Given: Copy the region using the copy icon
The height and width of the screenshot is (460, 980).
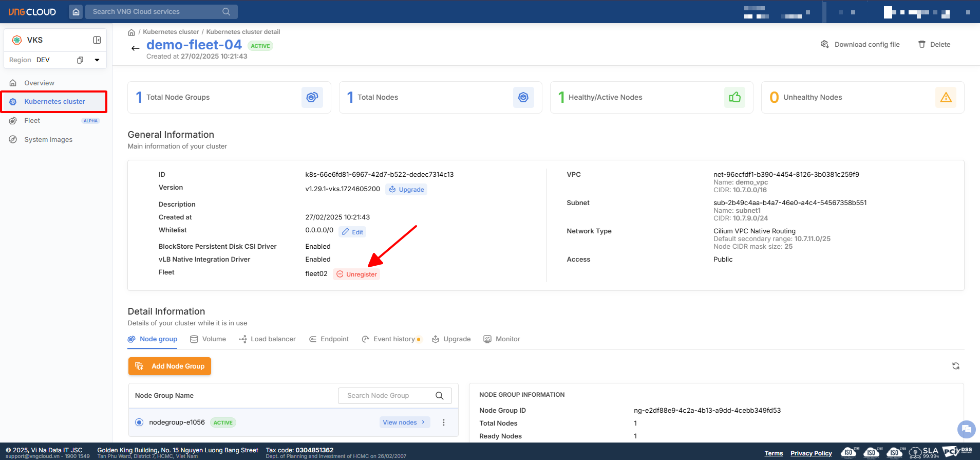Looking at the screenshot, I should tap(80, 60).
